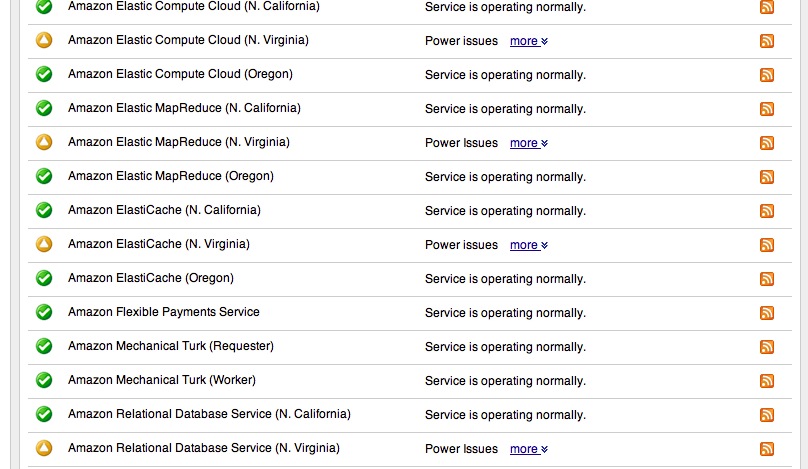Click warning icon for RDS N. Virginia
This screenshot has width=808, height=469.
(x=44, y=448)
